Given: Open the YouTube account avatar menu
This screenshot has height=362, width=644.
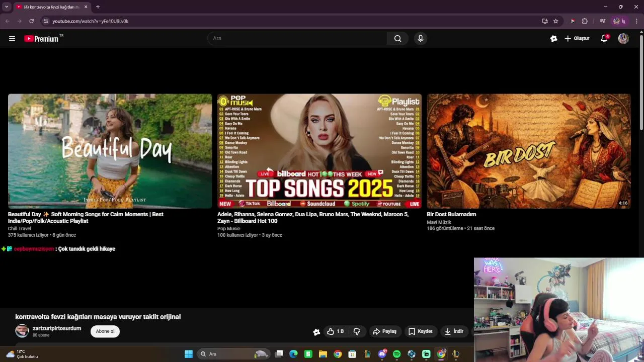Looking at the screenshot, I should (623, 39).
